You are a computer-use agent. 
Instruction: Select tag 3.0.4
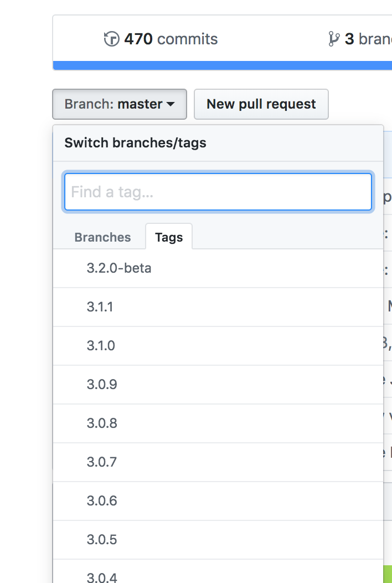click(102, 577)
